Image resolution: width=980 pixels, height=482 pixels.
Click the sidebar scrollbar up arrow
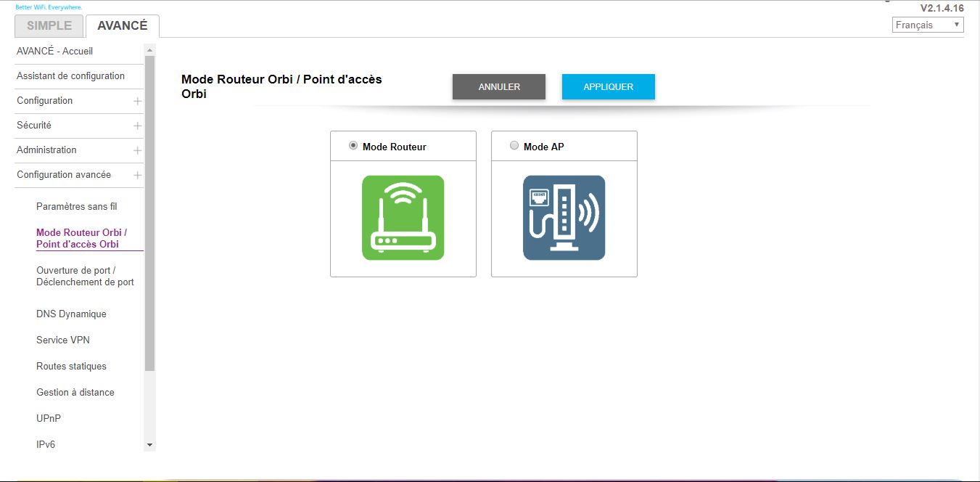150,50
